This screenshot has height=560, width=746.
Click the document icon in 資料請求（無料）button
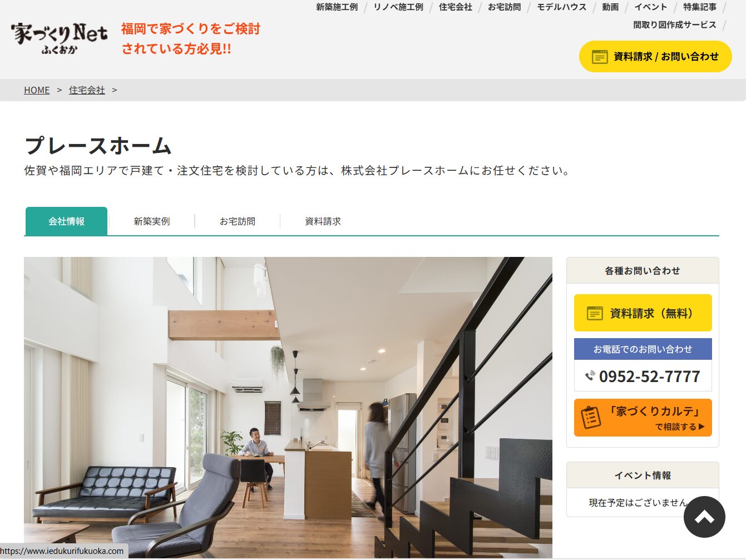tap(595, 313)
